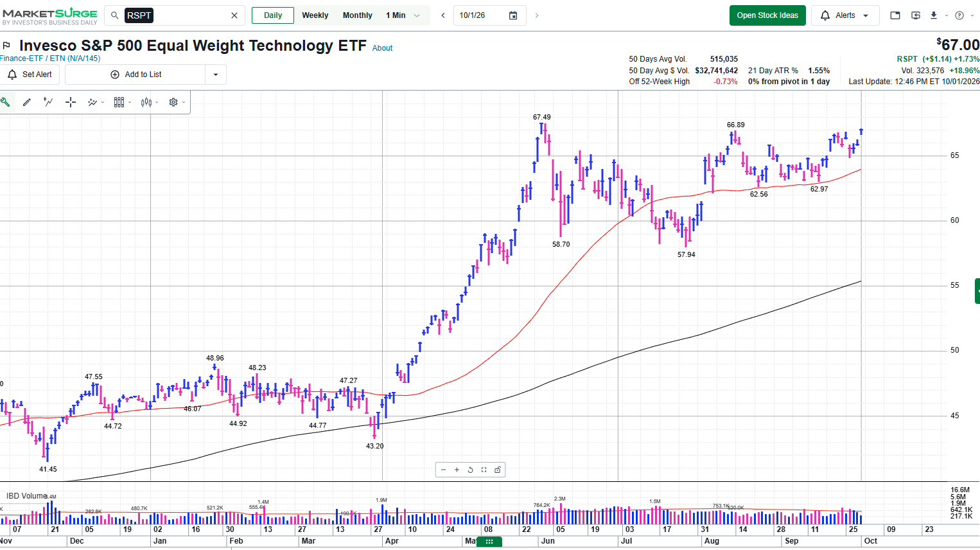Select the add trend line tool
Image resolution: width=980 pixels, height=550 pixels.
point(48,102)
